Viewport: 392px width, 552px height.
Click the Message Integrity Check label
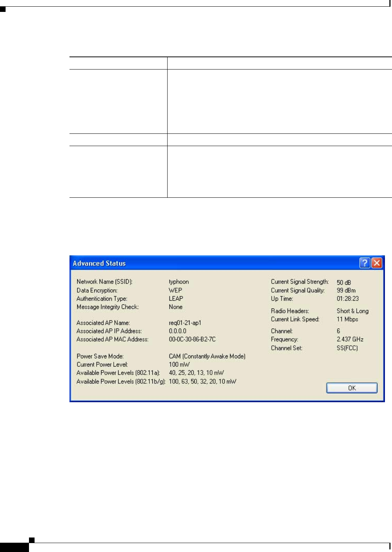pos(107,307)
